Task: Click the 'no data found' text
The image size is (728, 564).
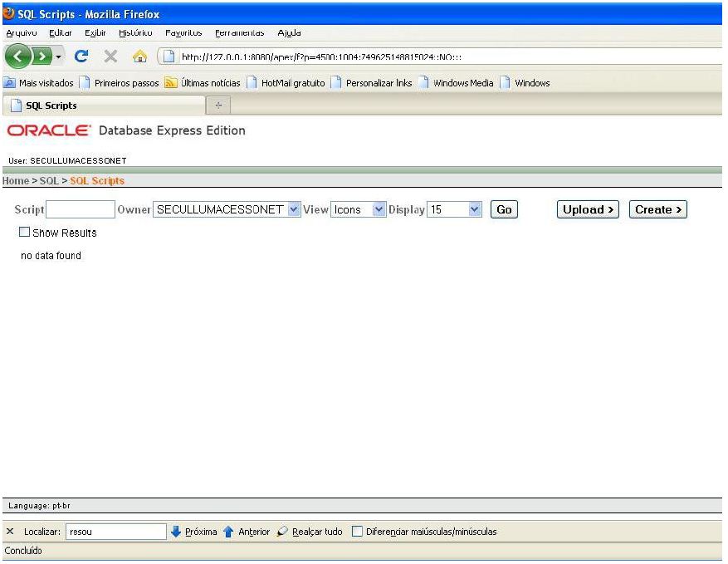Action: tap(51, 256)
